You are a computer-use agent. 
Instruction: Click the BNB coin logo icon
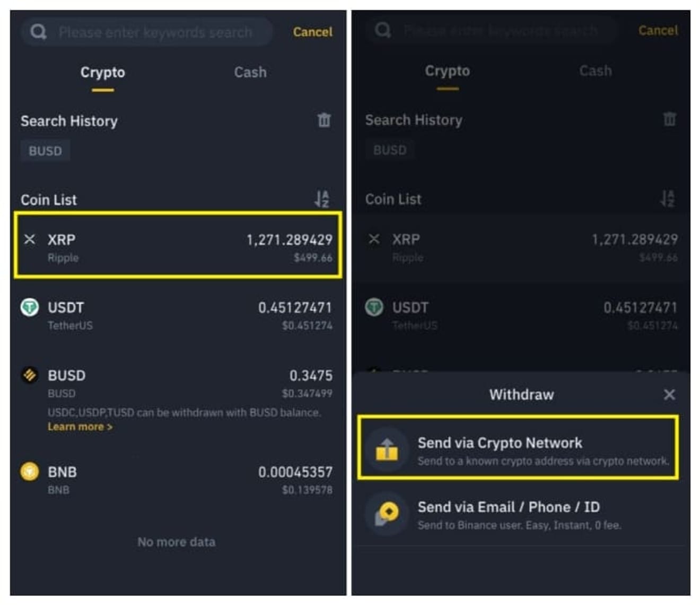(x=30, y=471)
